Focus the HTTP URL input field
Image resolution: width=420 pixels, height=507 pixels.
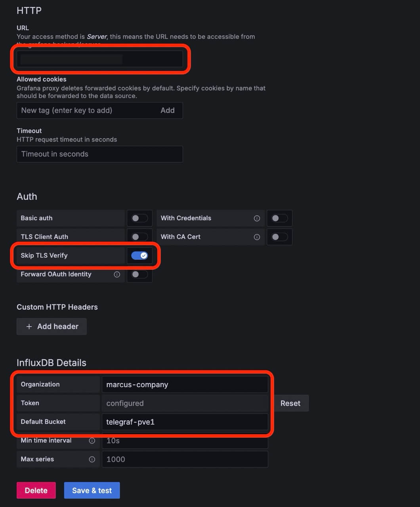tap(99, 59)
